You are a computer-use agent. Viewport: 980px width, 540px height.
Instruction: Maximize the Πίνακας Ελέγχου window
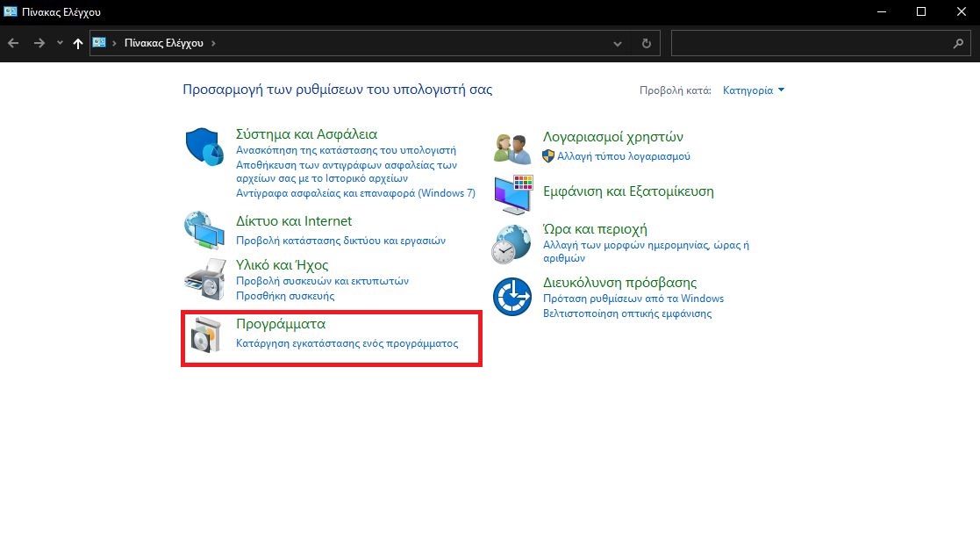point(920,12)
